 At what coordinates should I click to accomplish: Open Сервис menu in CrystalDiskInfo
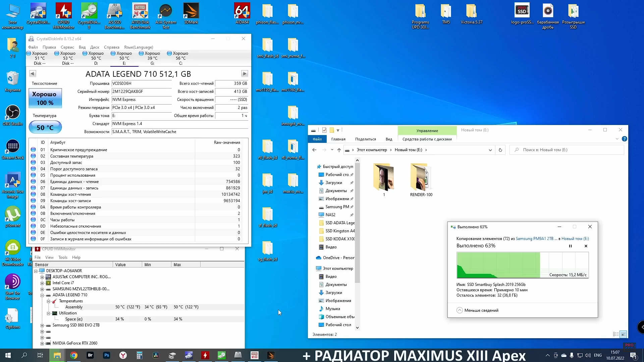(x=67, y=47)
